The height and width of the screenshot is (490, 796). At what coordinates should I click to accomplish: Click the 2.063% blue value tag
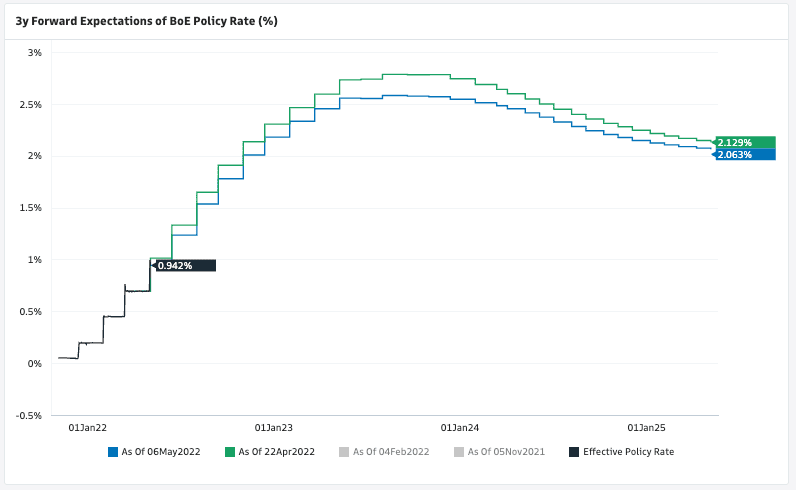tap(746, 155)
